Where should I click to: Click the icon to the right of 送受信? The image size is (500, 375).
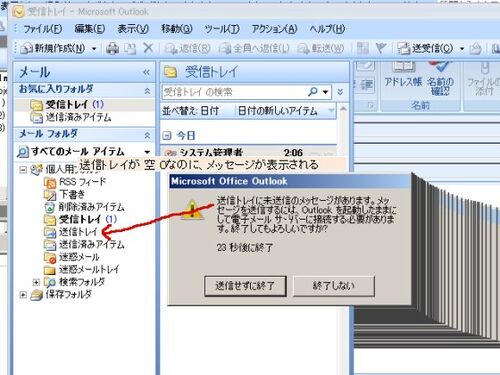[x=475, y=49]
